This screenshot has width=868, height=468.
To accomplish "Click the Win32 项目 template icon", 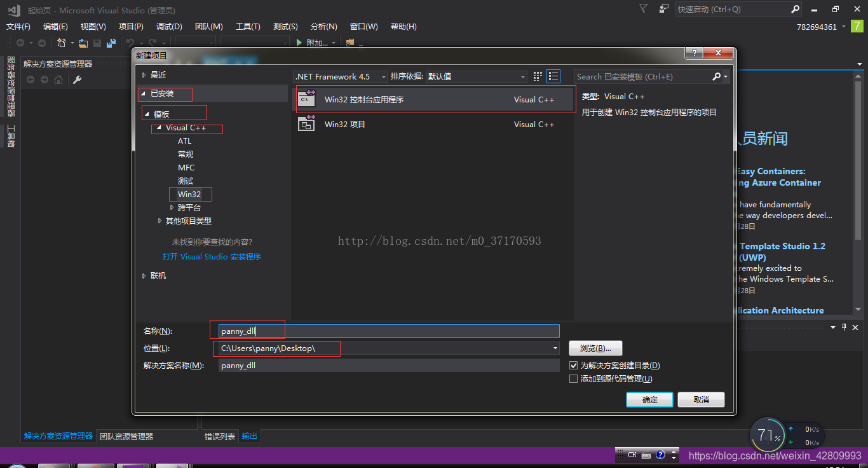I will [x=307, y=123].
